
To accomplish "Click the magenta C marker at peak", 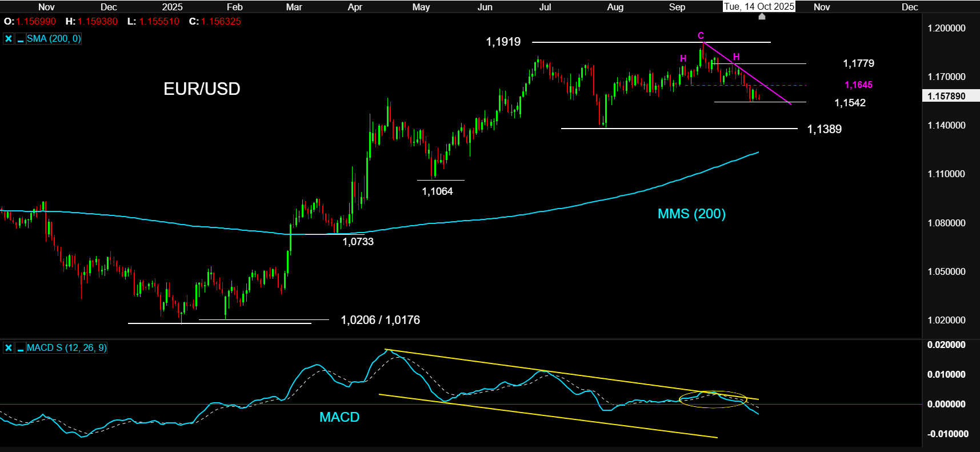I will 701,36.
